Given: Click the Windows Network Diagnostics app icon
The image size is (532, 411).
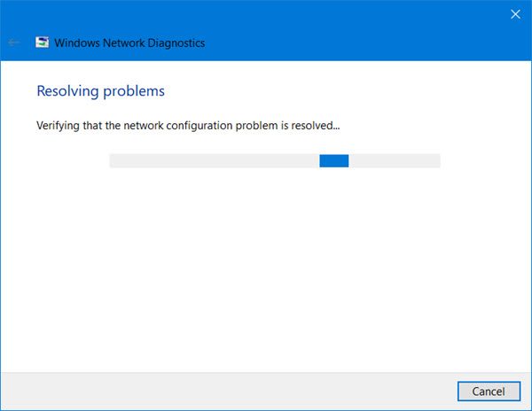Looking at the screenshot, I should 42,43.
